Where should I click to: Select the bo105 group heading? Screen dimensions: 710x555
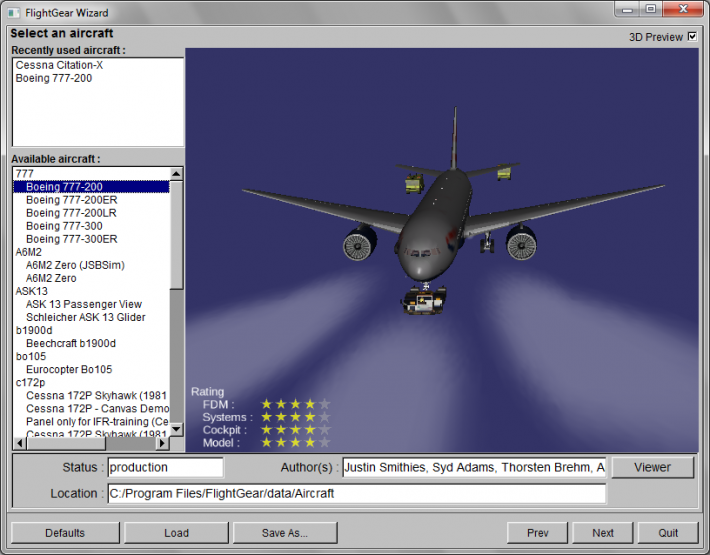point(31,357)
